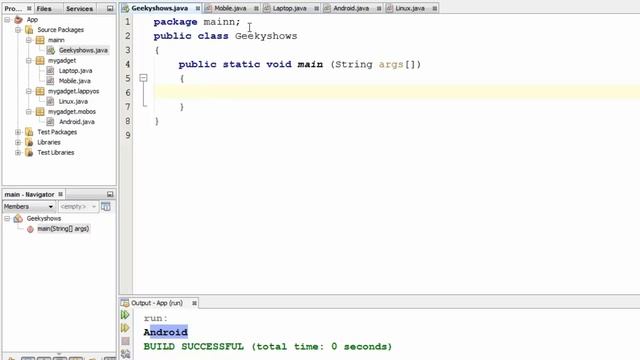Click the mygadget.lappyos package icon

click(x=40, y=91)
